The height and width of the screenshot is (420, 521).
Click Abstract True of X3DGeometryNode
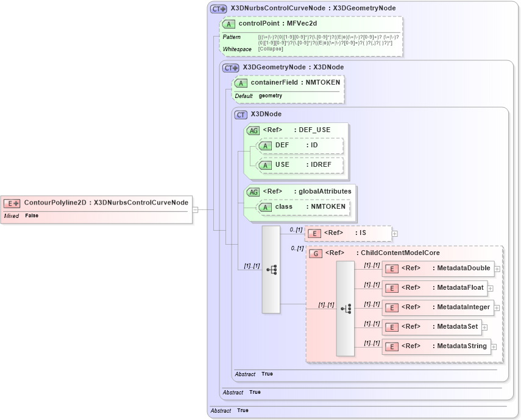pyautogui.click(x=241, y=392)
